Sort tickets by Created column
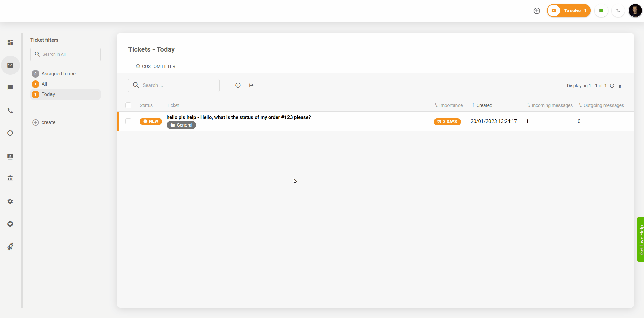 (484, 105)
